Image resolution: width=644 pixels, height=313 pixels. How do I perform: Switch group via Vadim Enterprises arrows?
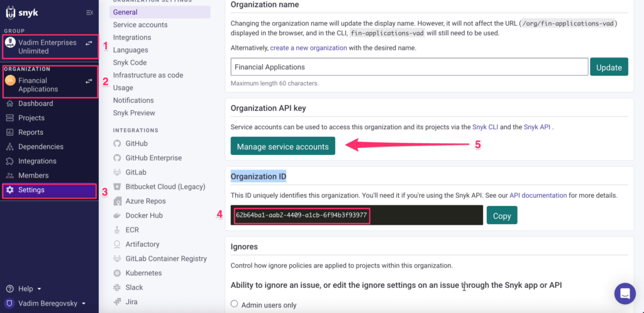pyautogui.click(x=89, y=43)
